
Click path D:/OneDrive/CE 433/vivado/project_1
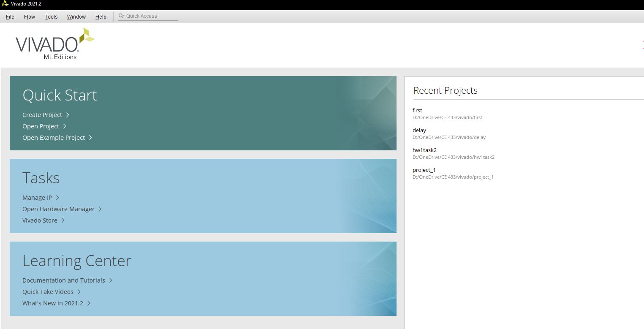pos(453,177)
